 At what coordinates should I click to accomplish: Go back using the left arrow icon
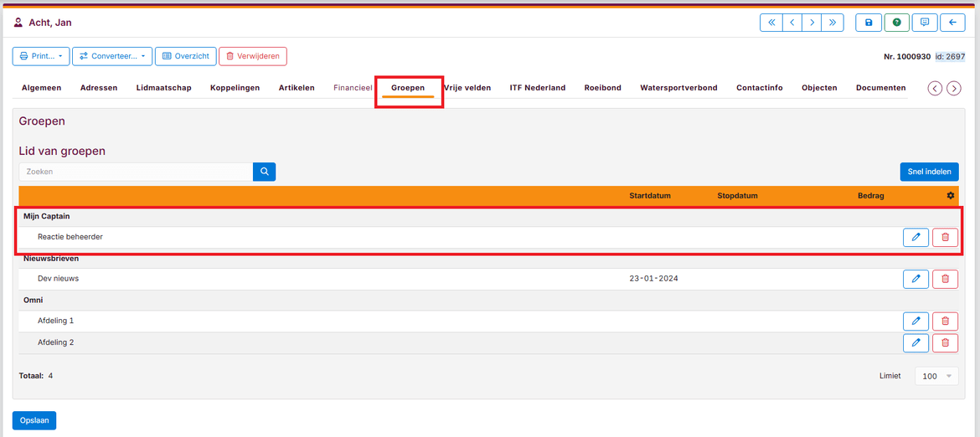tap(952, 23)
